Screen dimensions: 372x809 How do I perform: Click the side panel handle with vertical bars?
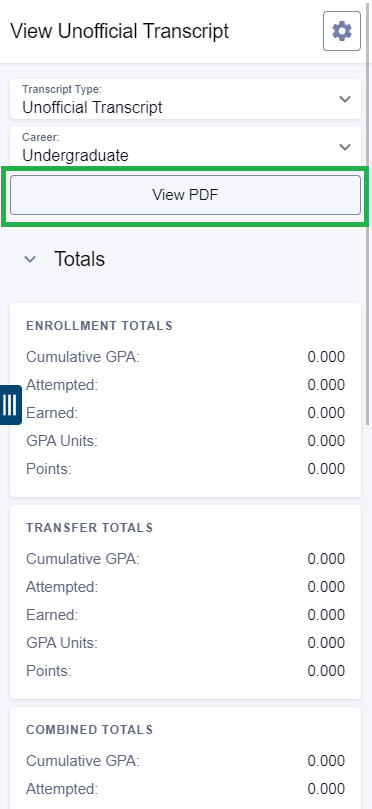tap(10, 405)
